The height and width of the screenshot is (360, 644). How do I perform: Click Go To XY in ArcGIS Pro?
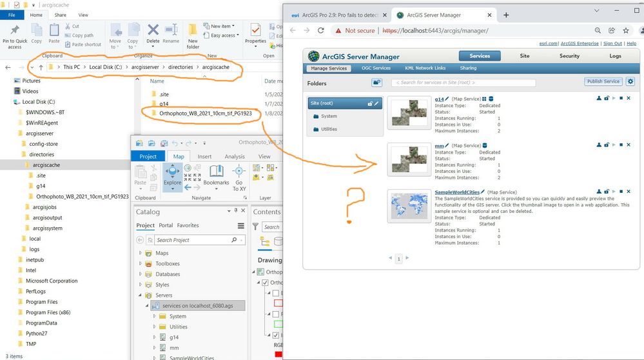point(239,177)
